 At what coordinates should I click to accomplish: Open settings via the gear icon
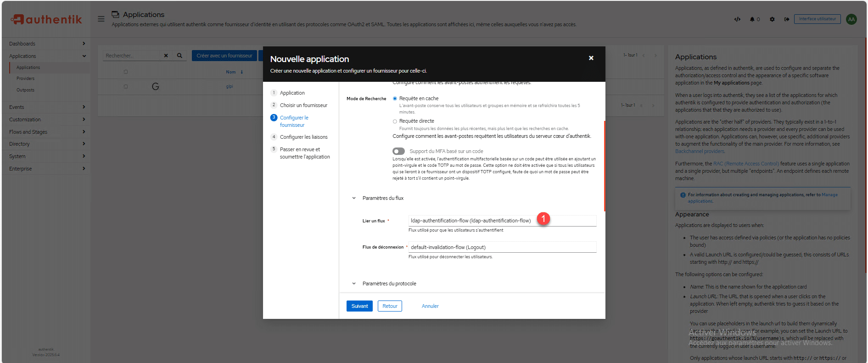click(x=772, y=19)
